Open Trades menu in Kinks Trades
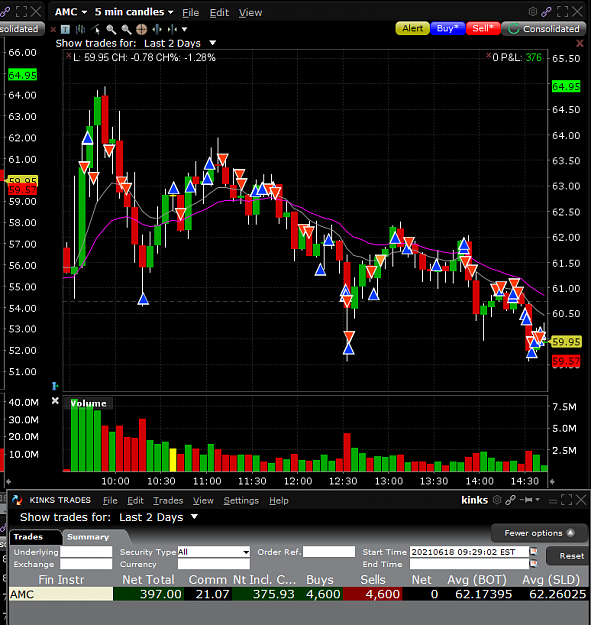Image resolution: width=591 pixels, height=625 pixels. click(x=168, y=501)
